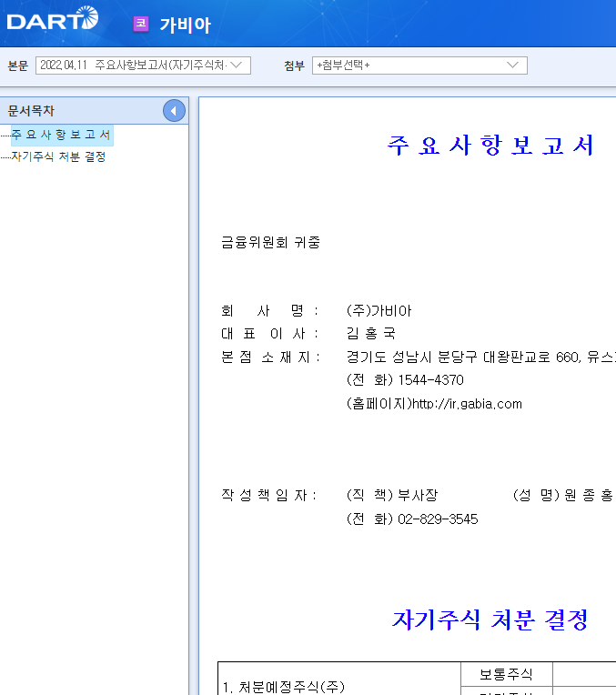
Task: Click the phone number 1544-4370
Action: [430, 380]
